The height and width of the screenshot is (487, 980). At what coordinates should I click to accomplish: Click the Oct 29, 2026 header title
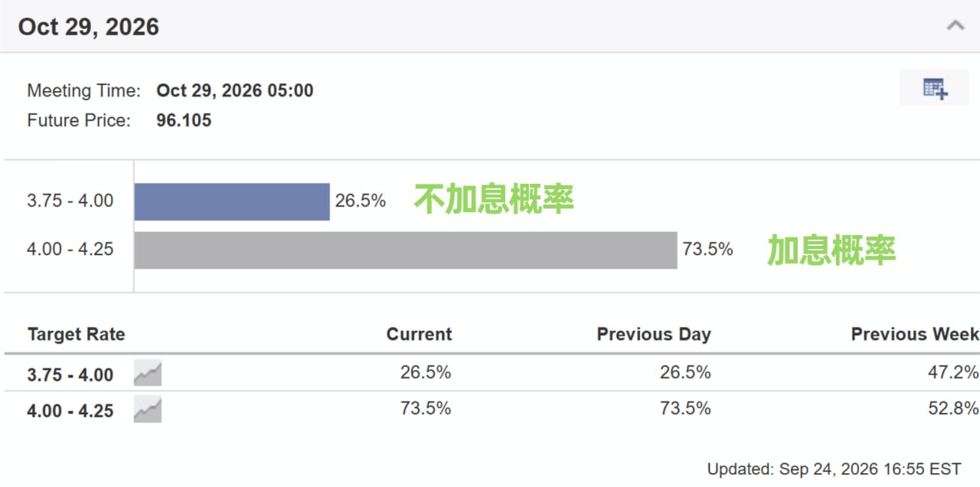click(89, 27)
